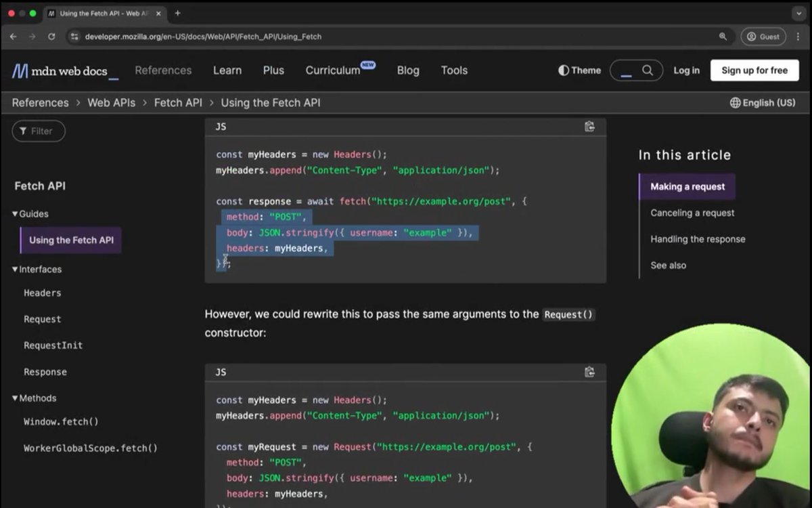Go to Web APIs in the breadcrumb

click(x=111, y=103)
